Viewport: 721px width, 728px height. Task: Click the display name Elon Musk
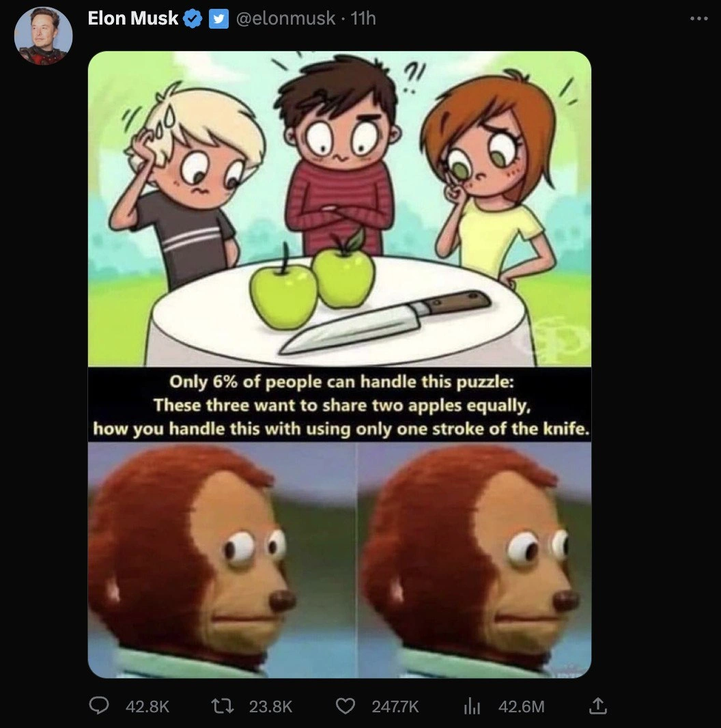click(x=132, y=18)
